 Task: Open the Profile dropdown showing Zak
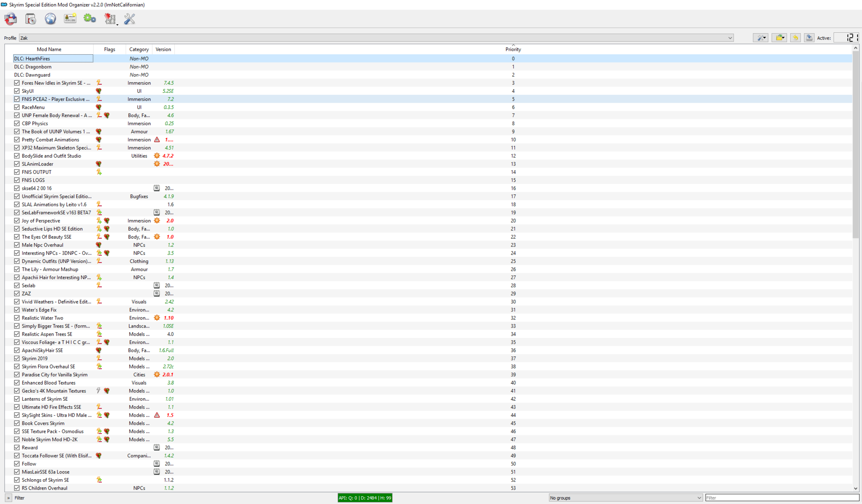point(376,38)
